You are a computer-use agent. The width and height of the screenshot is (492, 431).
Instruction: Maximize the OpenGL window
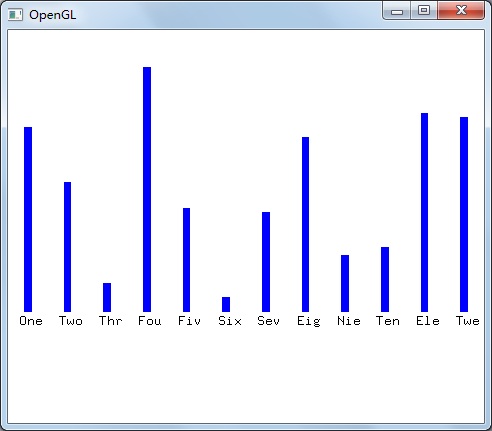pyautogui.click(x=424, y=11)
